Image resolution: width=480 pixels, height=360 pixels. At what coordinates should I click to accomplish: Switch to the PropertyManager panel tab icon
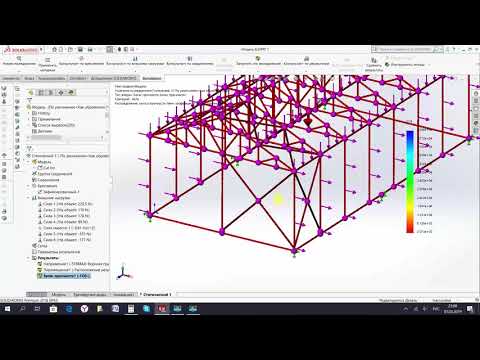pyautogui.click(x=41, y=92)
